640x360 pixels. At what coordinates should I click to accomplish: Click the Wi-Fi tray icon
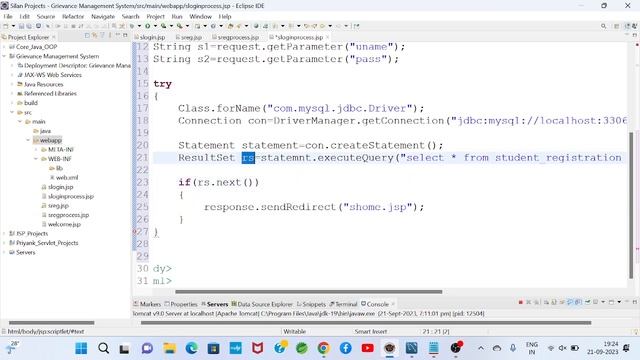[x=551, y=348]
